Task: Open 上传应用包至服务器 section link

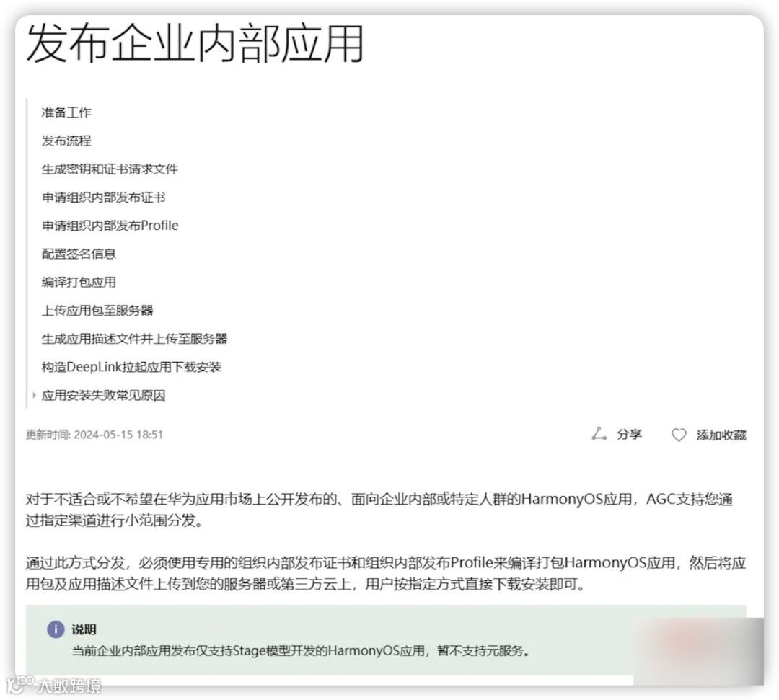Action: click(x=97, y=310)
